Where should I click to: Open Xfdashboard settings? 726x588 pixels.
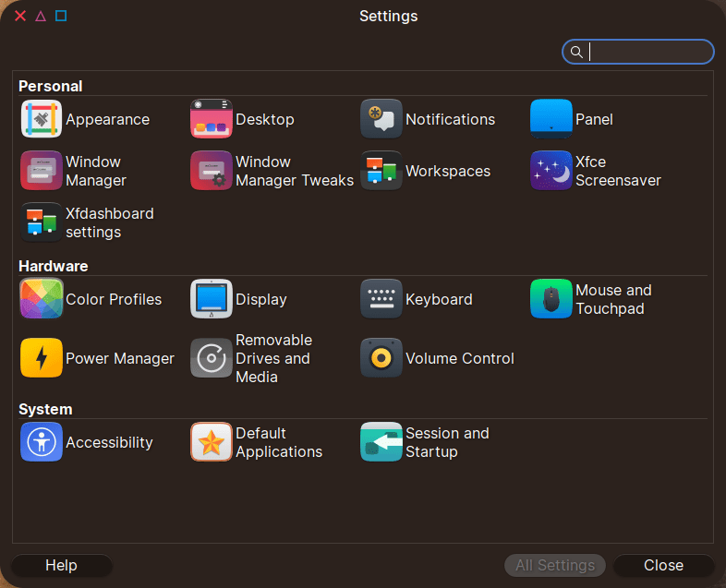42,222
